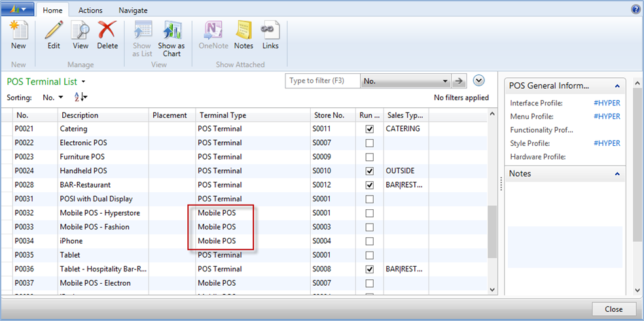Open the filter field No. dropdown
644x321 pixels.
[x=445, y=81]
